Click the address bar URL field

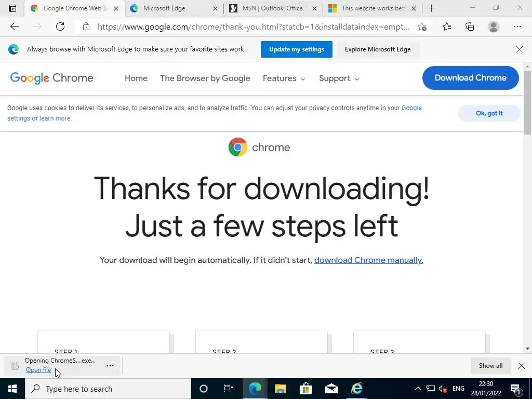point(253,27)
